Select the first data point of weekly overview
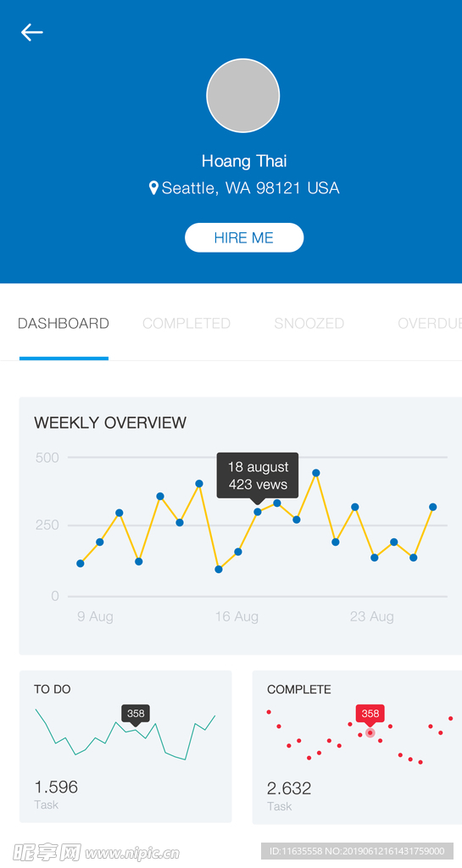The height and width of the screenshot is (868, 462). [x=81, y=564]
